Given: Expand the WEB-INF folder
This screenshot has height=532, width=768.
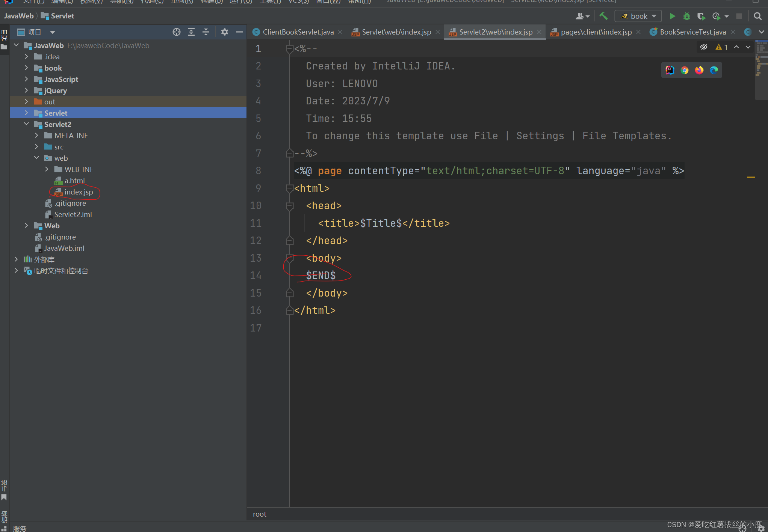Looking at the screenshot, I should pos(47,169).
